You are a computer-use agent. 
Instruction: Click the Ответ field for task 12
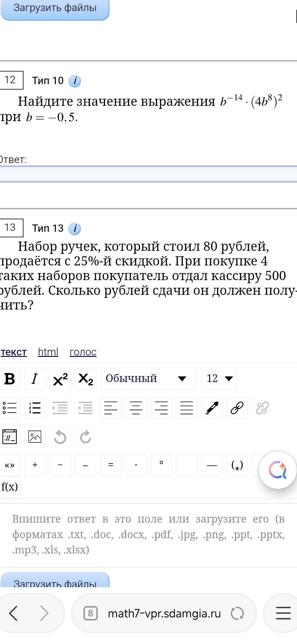148,174
